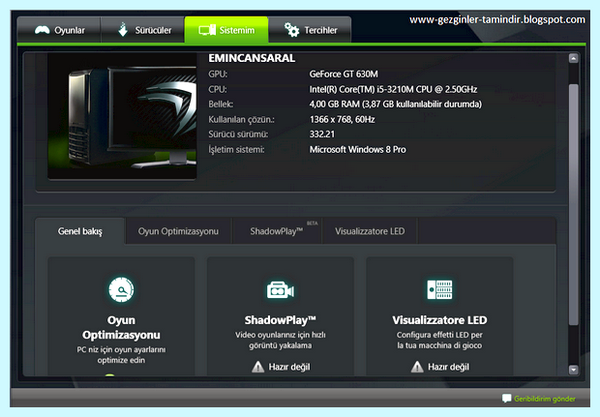Click the vertical scrollbar thumb
The height and width of the screenshot is (417, 600).
click(573, 205)
